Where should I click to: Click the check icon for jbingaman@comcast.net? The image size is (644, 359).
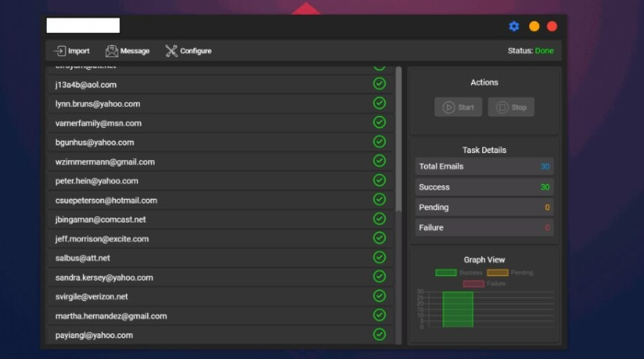click(379, 219)
